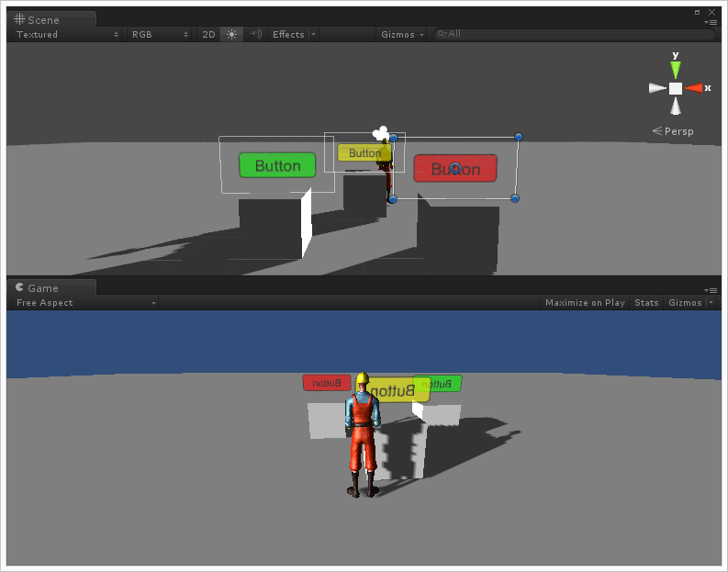Open Game panel options menu
This screenshot has height=572, width=728.
[x=711, y=290]
